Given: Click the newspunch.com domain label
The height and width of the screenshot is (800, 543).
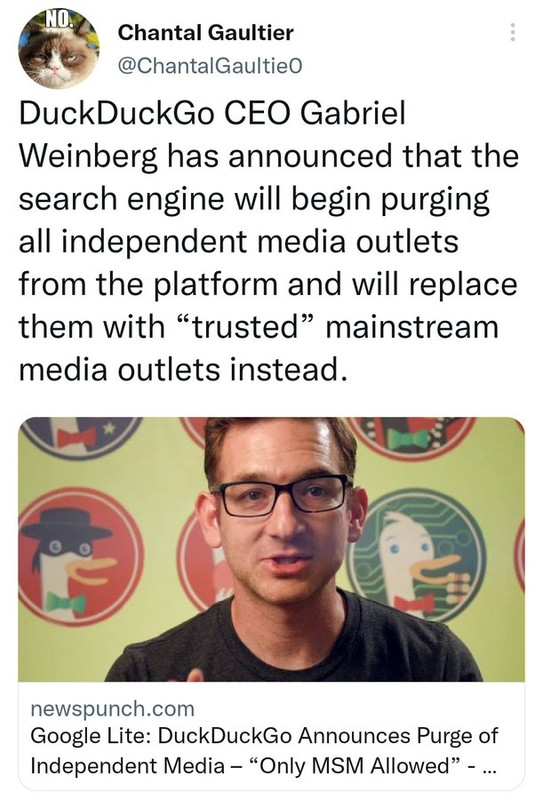Looking at the screenshot, I should coord(112,709).
